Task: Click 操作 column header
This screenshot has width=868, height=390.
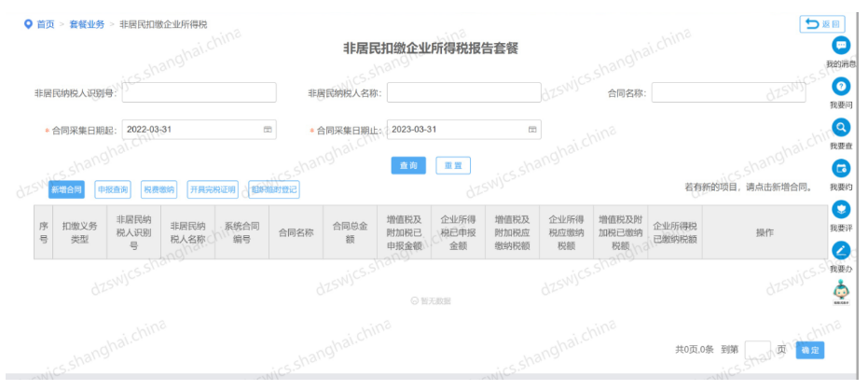Action: [765, 232]
